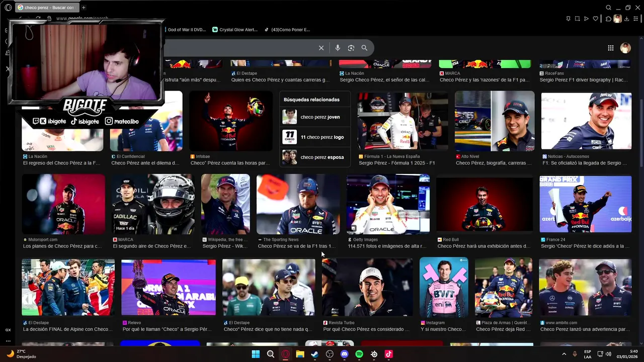Open the Plaza de Armas Querétaro image
The width and height of the screenshot is (644, 362).
[x=503, y=287]
